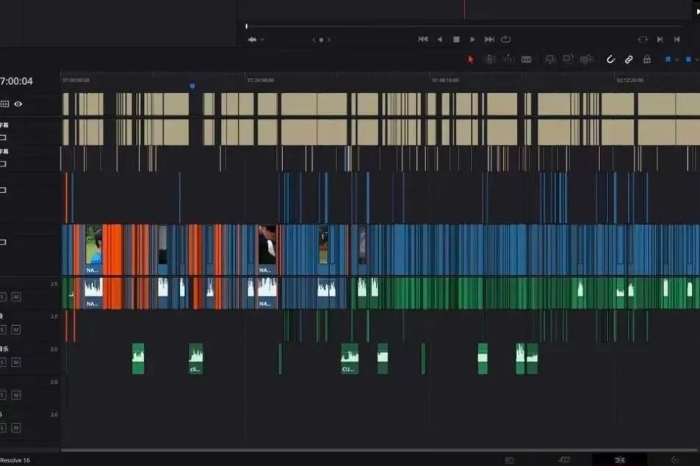This screenshot has height=466, width=700.
Task: Activate the Trim Edit Mode tool
Action: pyautogui.click(x=489, y=59)
